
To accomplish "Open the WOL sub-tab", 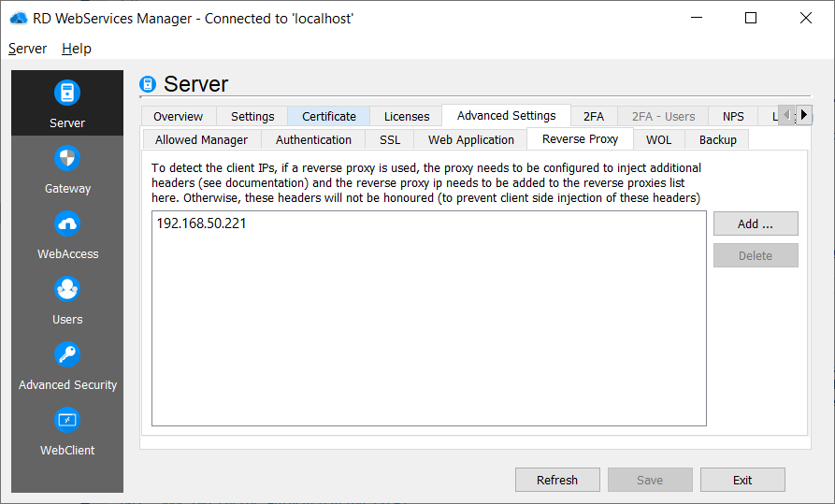I will [658, 139].
